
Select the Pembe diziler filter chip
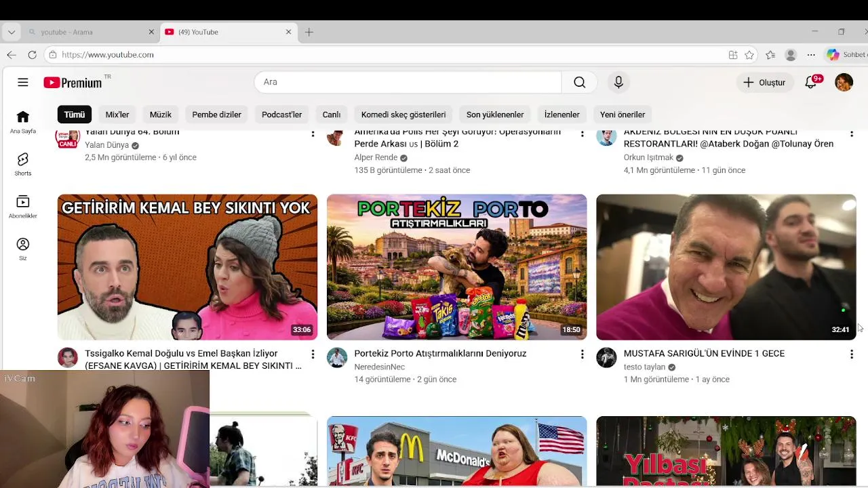216,115
